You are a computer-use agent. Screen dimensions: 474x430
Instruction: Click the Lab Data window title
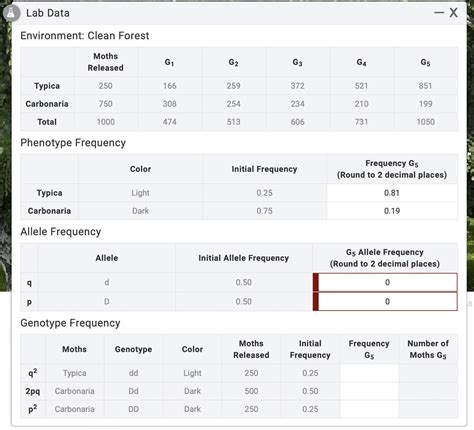48,13
